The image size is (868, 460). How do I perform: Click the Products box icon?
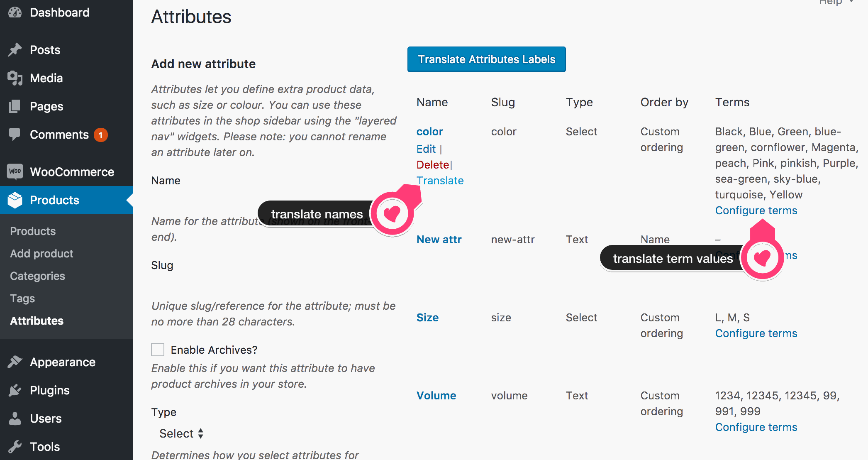15,200
